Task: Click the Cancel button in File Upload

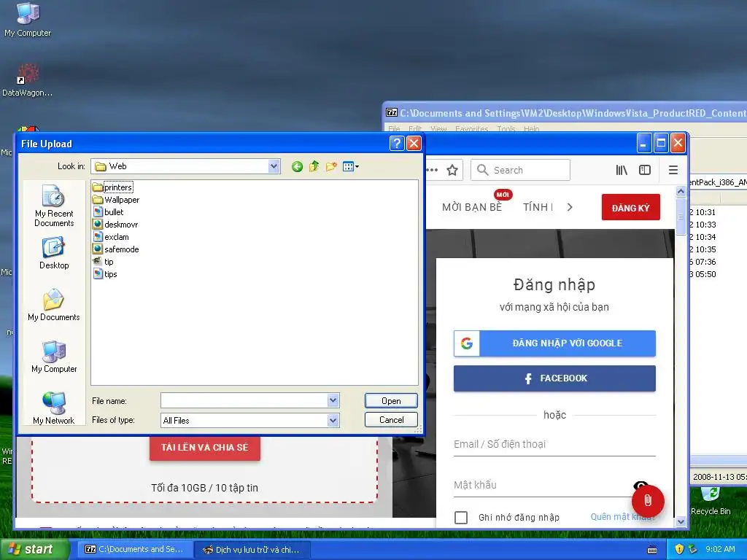Action: tap(391, 419)
